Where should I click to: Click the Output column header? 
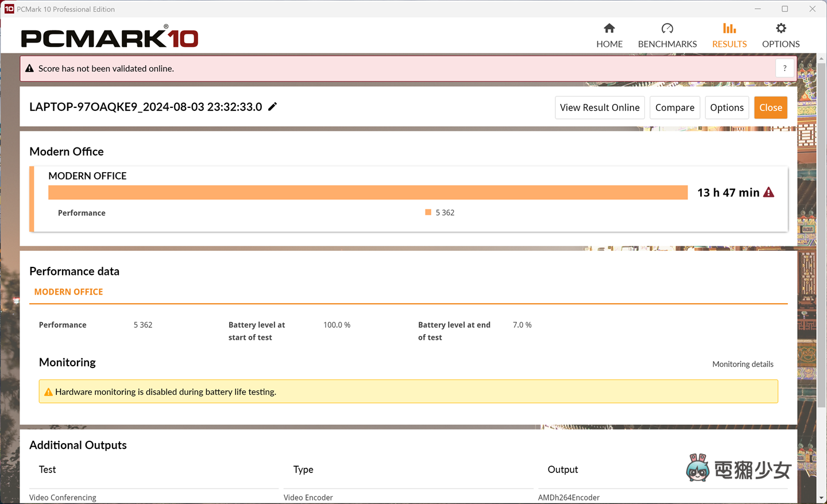[563, 470]
